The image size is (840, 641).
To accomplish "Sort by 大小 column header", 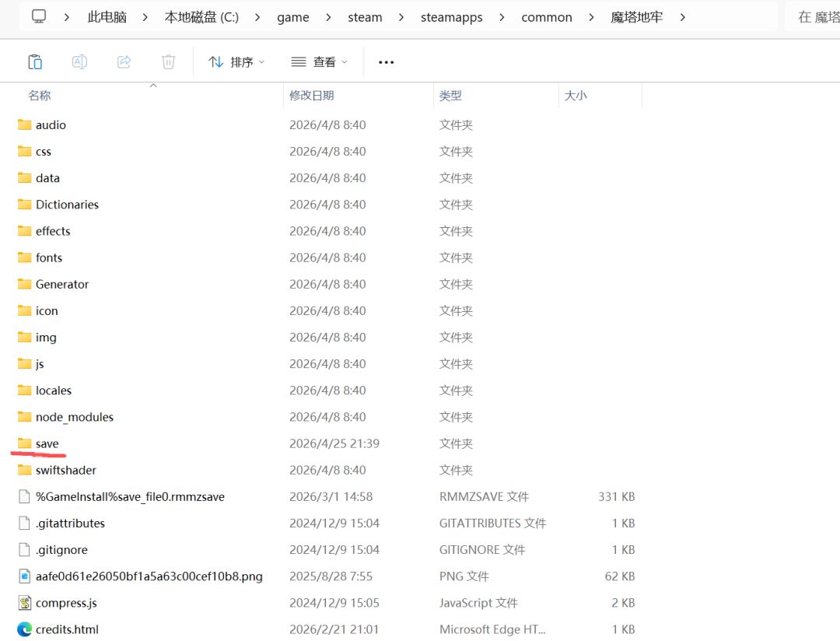I will coord(576,96).
